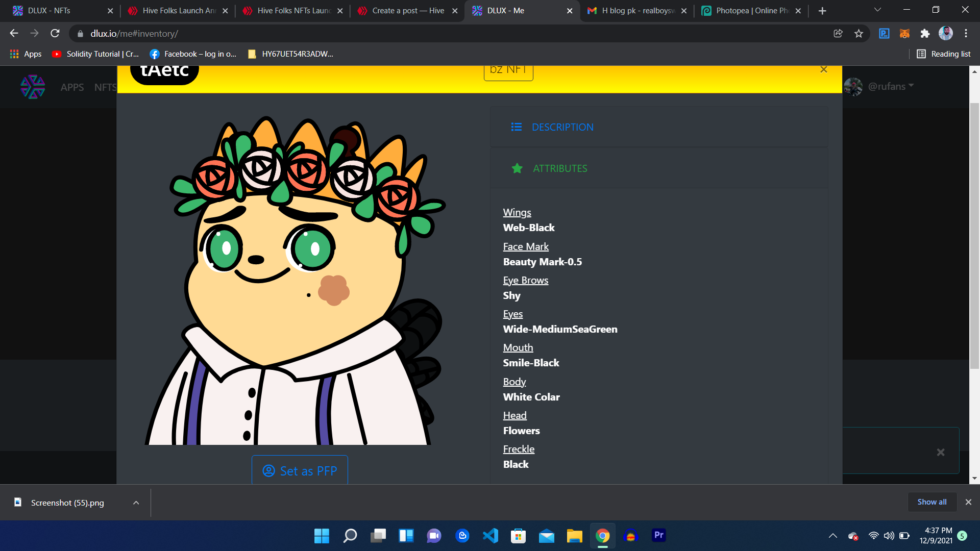
Task: Show hidden system tray icons
Action: point(833,536)
